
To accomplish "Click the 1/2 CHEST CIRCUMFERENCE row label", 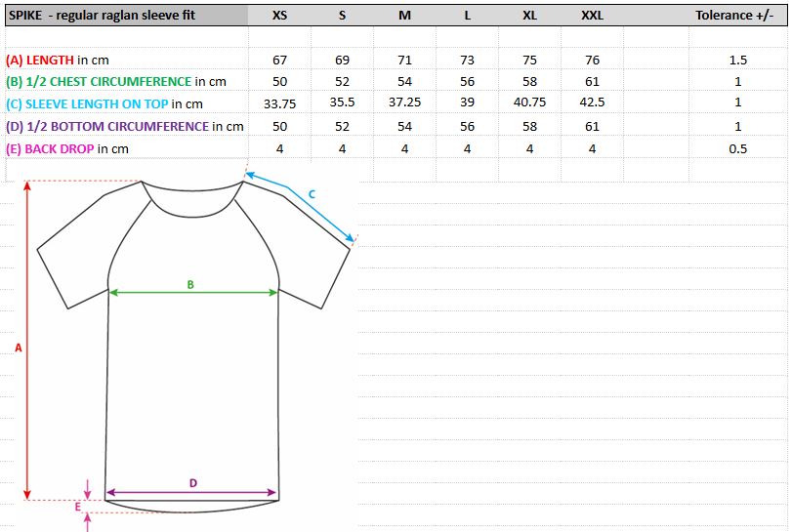I will pyautogui.click(x=116, y=82).
